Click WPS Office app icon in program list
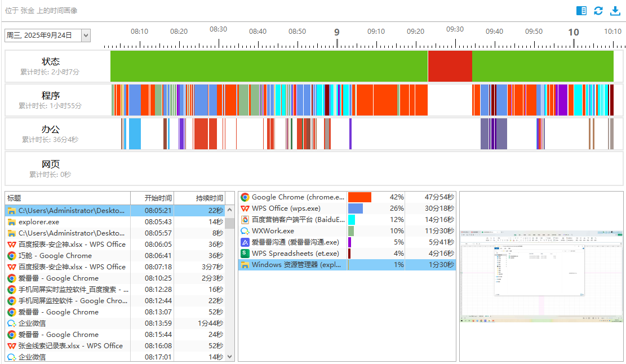The height and width of the screenshot is (364, 626). click(x=245, y=208)
